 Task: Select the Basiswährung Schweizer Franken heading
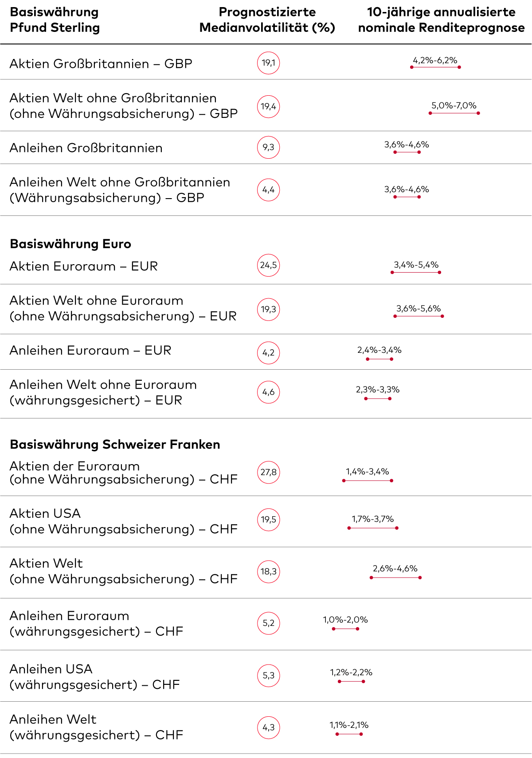click(115, 444)
